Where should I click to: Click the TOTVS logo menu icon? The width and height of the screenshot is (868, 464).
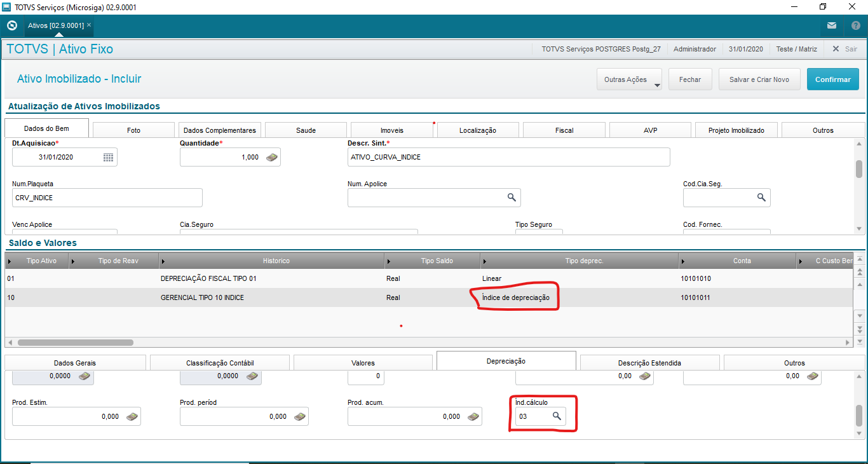11,25
